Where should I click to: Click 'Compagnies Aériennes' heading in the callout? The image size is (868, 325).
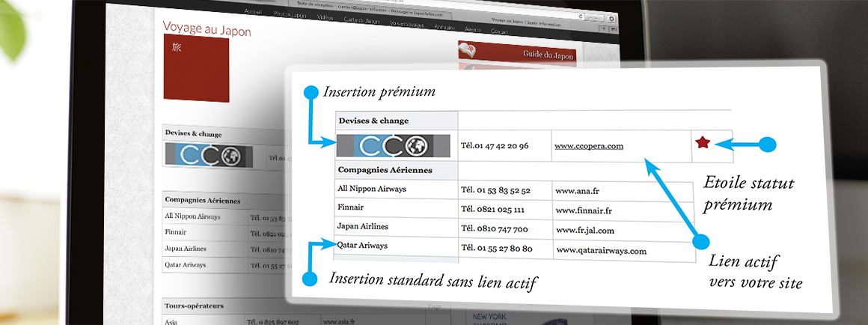tap(385, 170)
